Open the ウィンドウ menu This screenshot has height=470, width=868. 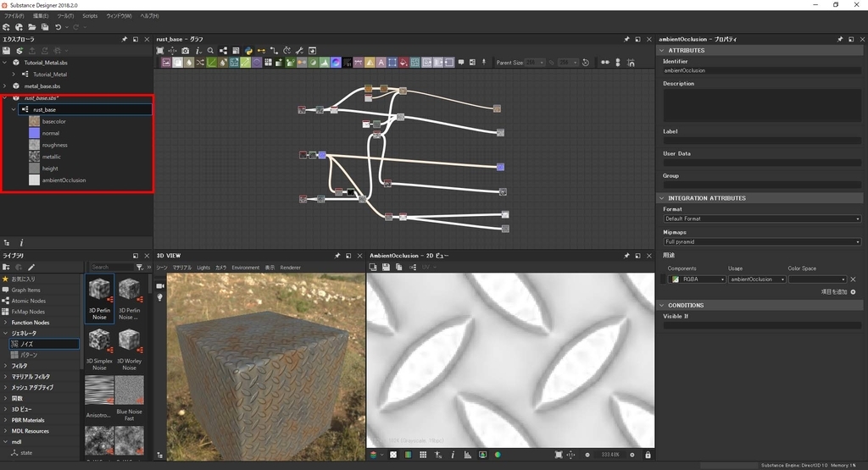[119, 16]
